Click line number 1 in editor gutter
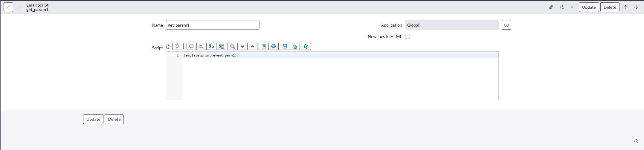 [178, 55]
